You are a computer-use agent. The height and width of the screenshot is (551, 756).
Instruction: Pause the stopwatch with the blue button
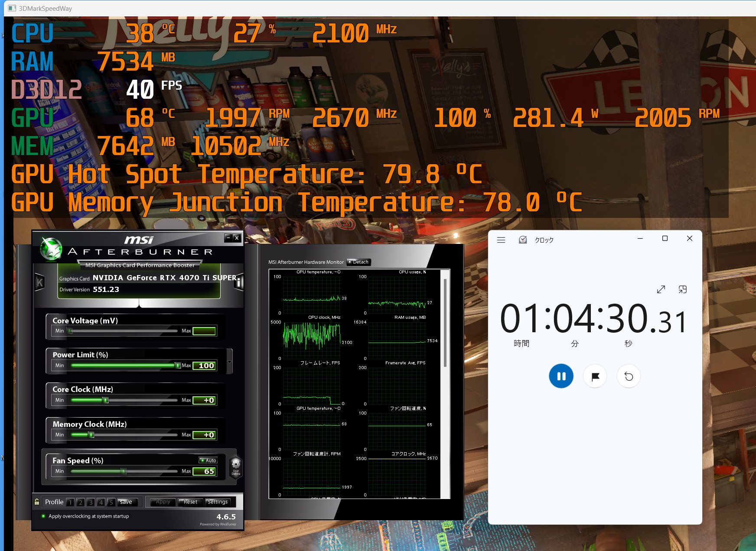(x=561, y=376)
